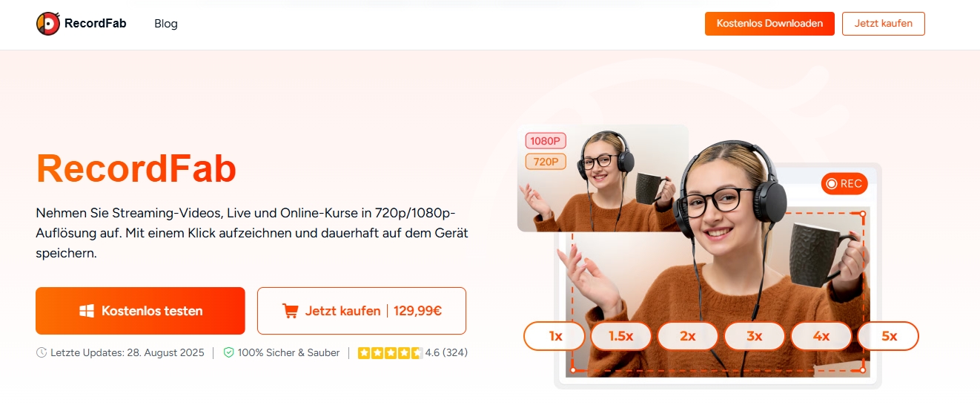Image resolution: width=980 pixels, height=411 pixels.
Task: Click the RecordFab parrot logo icon
Action: (48, 24)
